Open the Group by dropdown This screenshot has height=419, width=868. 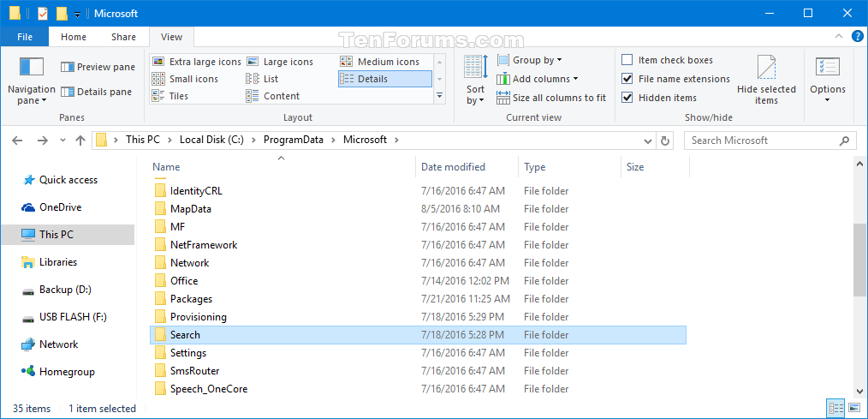click(530, 60)
